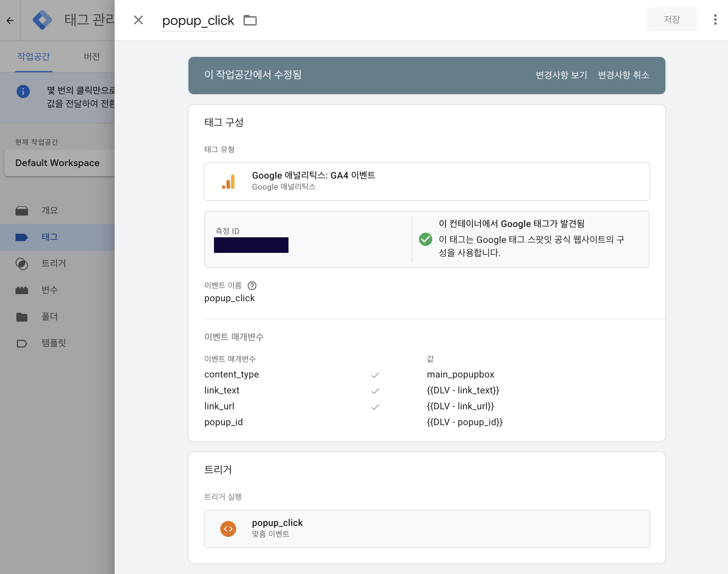Click the 저장 save button
This screenshot has height=574, width=728.
click(x=672, y=20)
